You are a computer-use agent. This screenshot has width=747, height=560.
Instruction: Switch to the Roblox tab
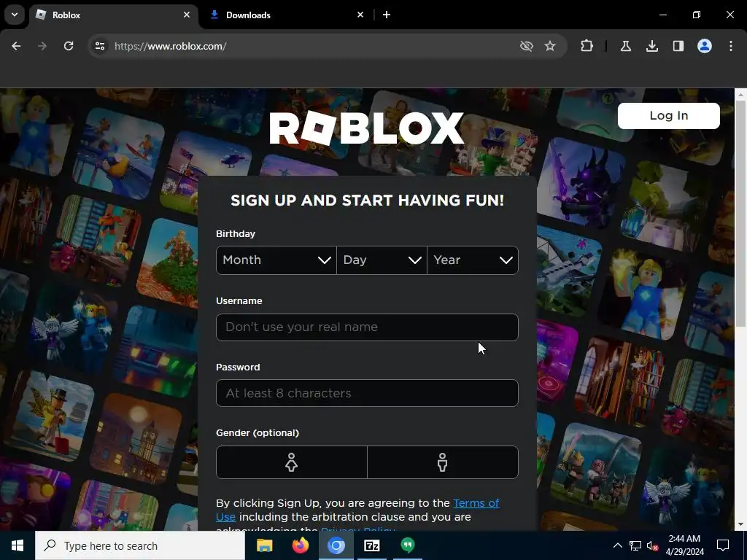(x=114, y=15)
